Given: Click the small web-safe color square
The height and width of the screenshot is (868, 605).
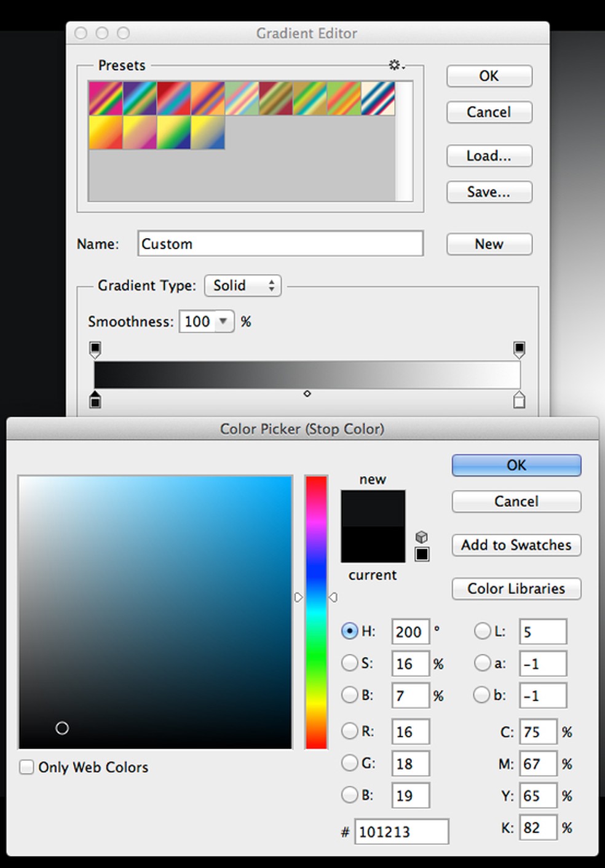Looking at the screenshot, I should [x=422, y=554].
